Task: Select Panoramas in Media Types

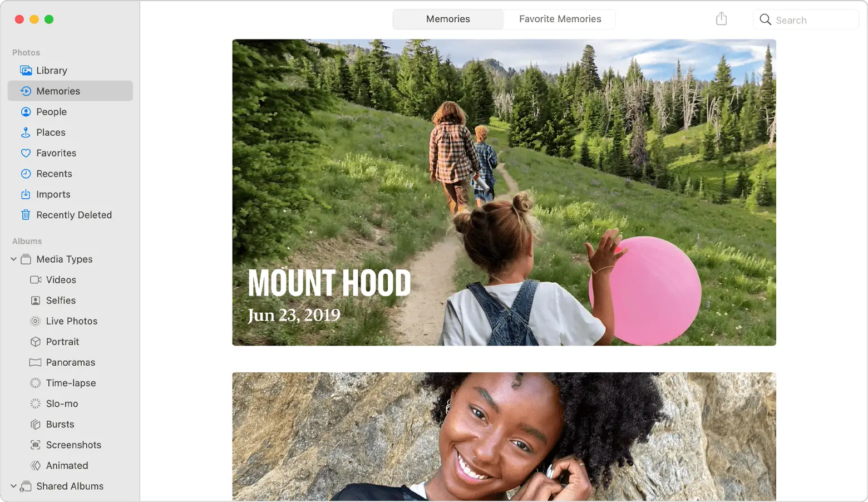Action: click(x=70, y=362)
